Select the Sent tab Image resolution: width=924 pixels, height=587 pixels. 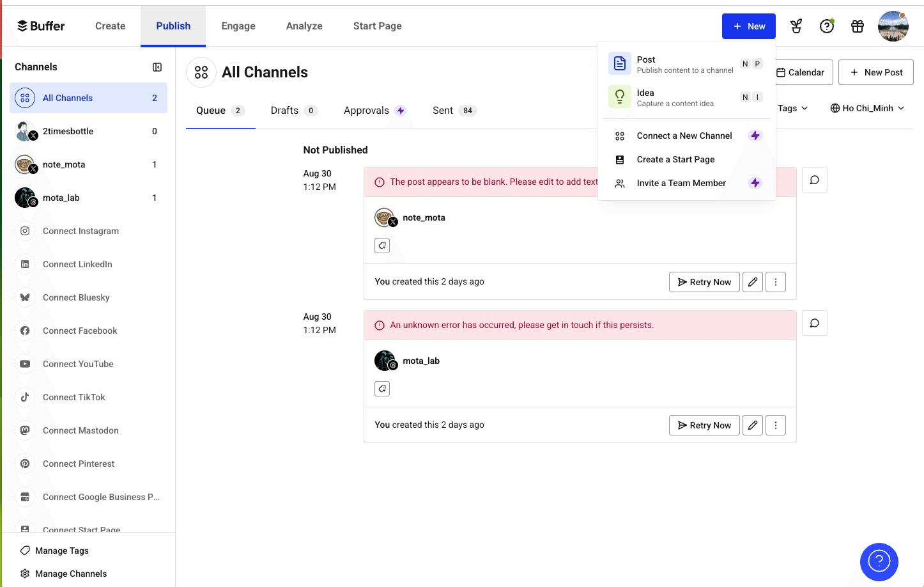tap(455, 111)
